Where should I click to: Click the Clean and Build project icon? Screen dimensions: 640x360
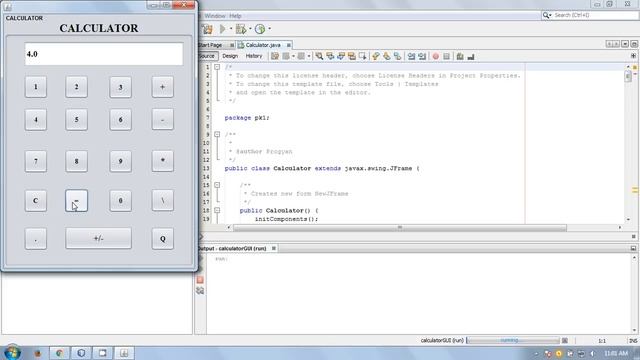point(207,29)
